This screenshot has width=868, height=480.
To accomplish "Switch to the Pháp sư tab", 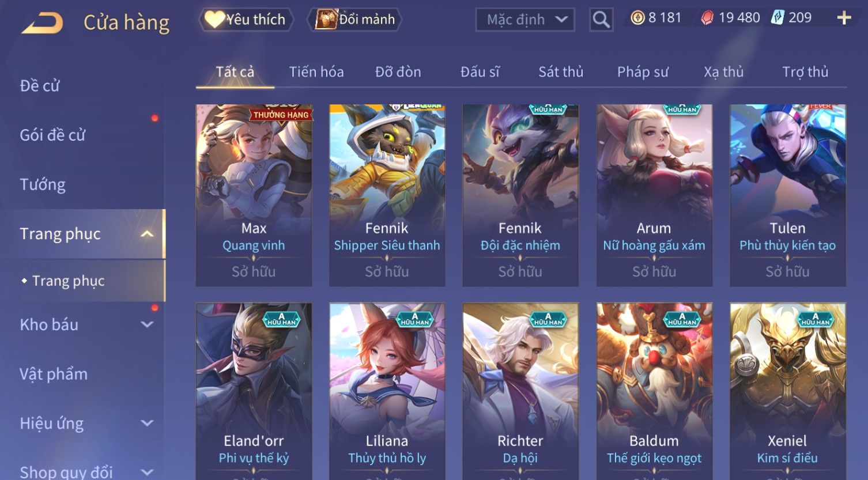I will click(x=643, y=72).
